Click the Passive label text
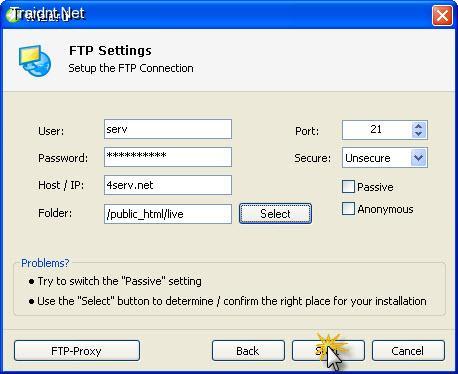The width and height of the screenshot is (458, 374). click(x=375, y=187)
